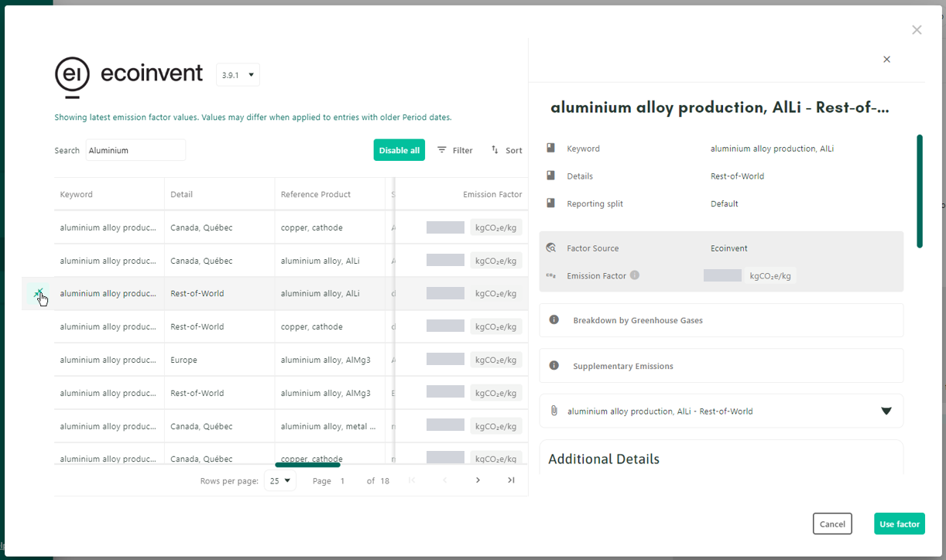Viewport: 946px width, 560px height.
Task: Open the Filter options
Action: click(454, 150)
